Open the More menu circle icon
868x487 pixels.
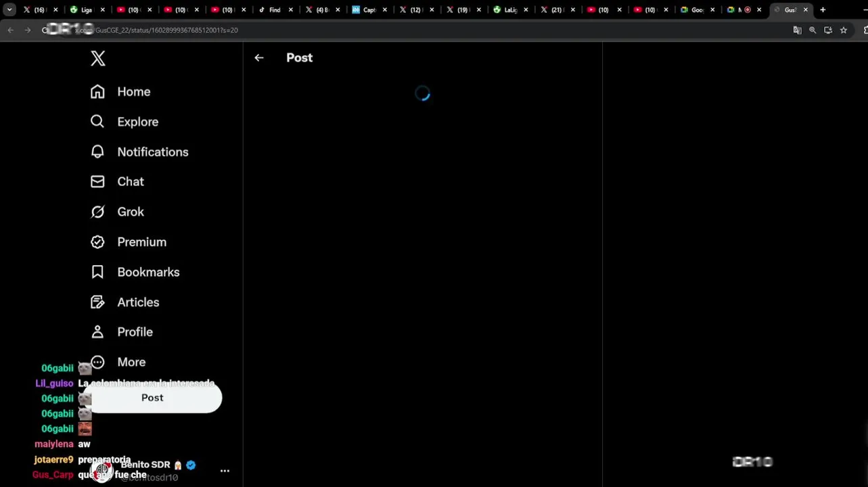[x=97, y=362]
